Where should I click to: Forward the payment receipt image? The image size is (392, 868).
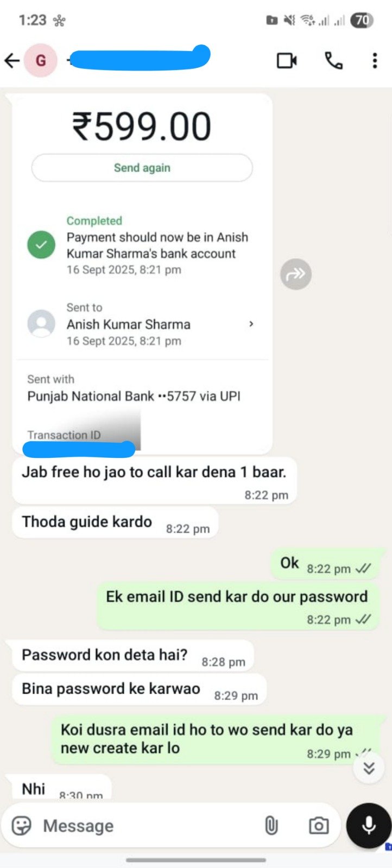click(296, 274)
